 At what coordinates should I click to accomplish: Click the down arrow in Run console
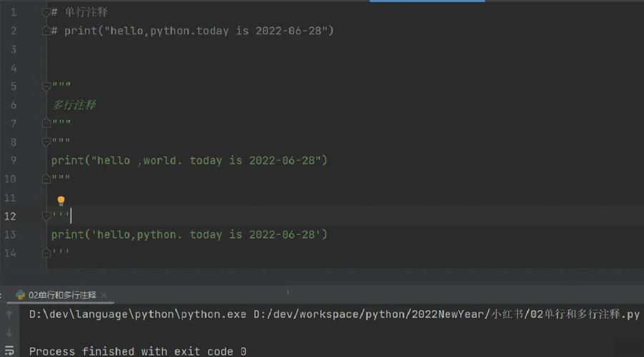click(9, 332)
